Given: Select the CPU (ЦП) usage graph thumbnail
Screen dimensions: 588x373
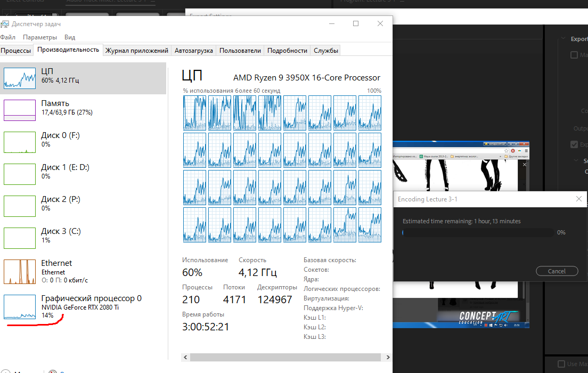Looking at the screenshot, I should 20,77.
